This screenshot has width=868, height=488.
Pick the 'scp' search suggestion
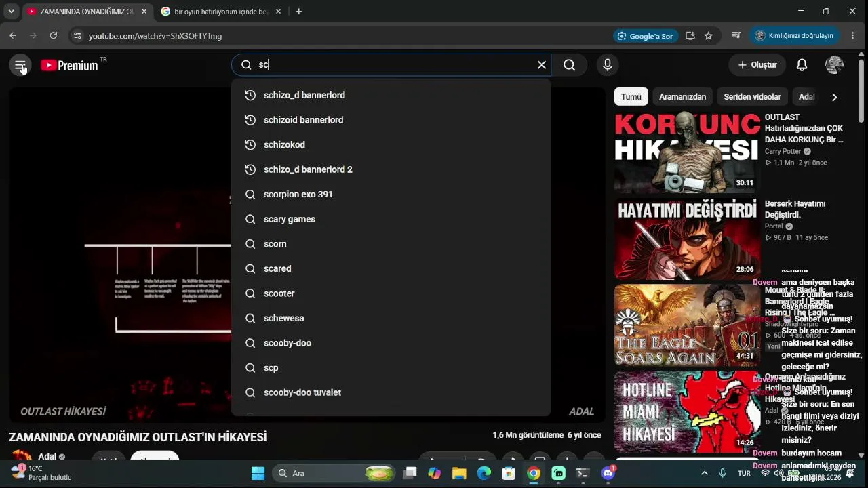[x=391, y=368]
